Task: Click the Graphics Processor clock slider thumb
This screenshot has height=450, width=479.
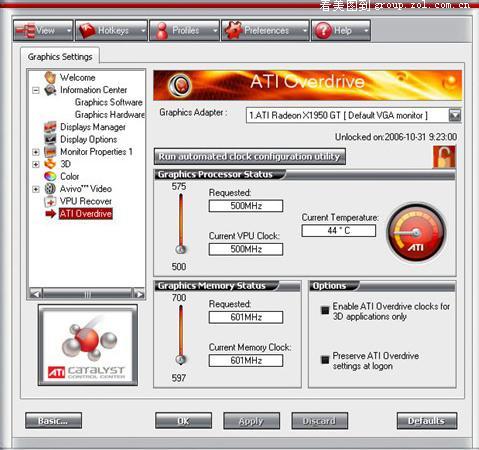Action: 181,249
